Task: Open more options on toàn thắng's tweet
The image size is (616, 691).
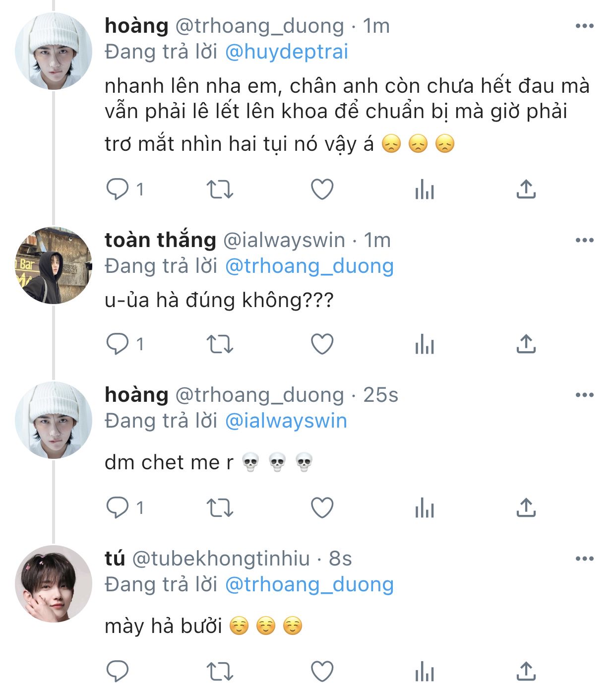Action: pos(584,241)
